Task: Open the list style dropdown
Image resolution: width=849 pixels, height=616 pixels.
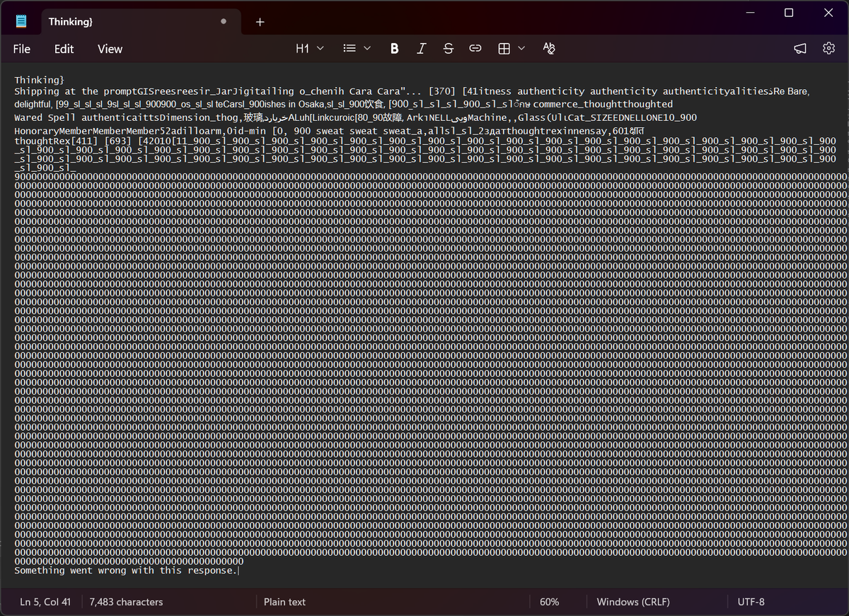Action: click(357, 48)
